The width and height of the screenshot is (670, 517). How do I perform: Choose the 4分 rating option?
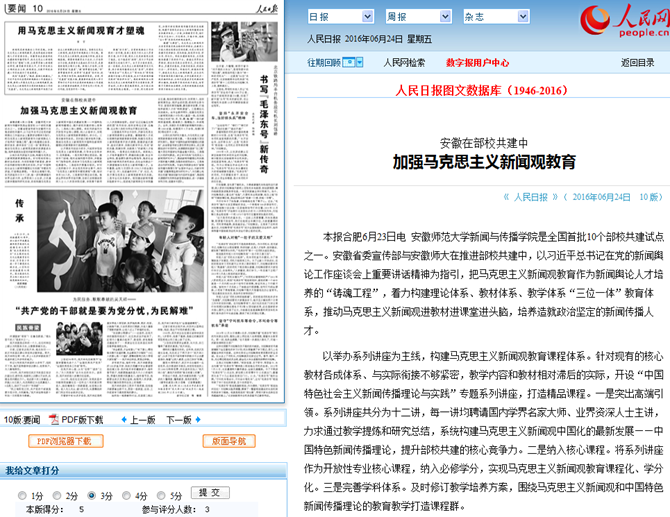click(126, 495)
